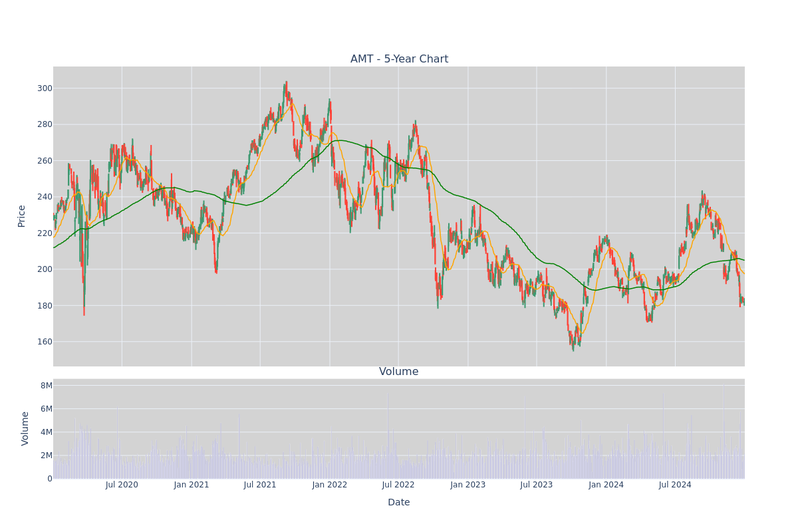Click the rotated "Price" axis label
Viewport: 798px width, 532px height.
(22, 216)
